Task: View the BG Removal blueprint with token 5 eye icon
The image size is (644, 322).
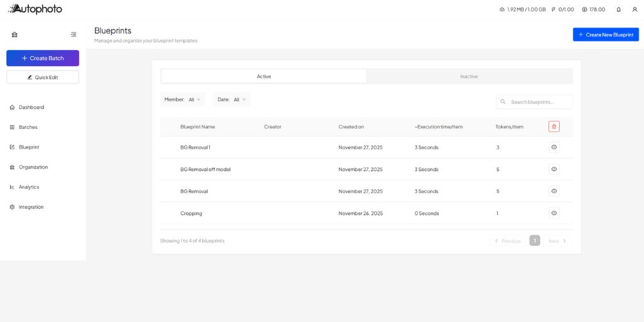Action: coord(554,191)
